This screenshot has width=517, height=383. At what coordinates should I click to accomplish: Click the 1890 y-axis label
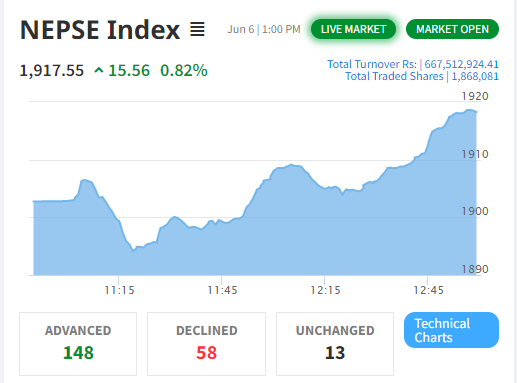coord(475,269)
